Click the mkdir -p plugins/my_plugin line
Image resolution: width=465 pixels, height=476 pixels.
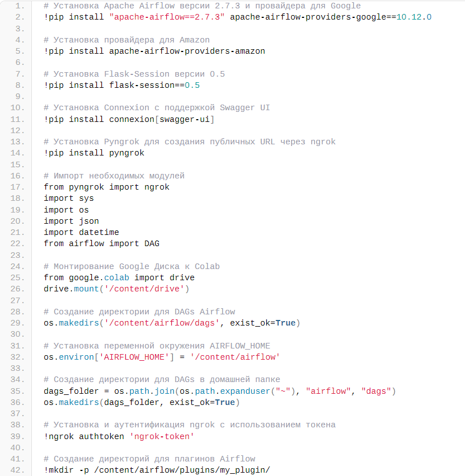coord(157,470)
